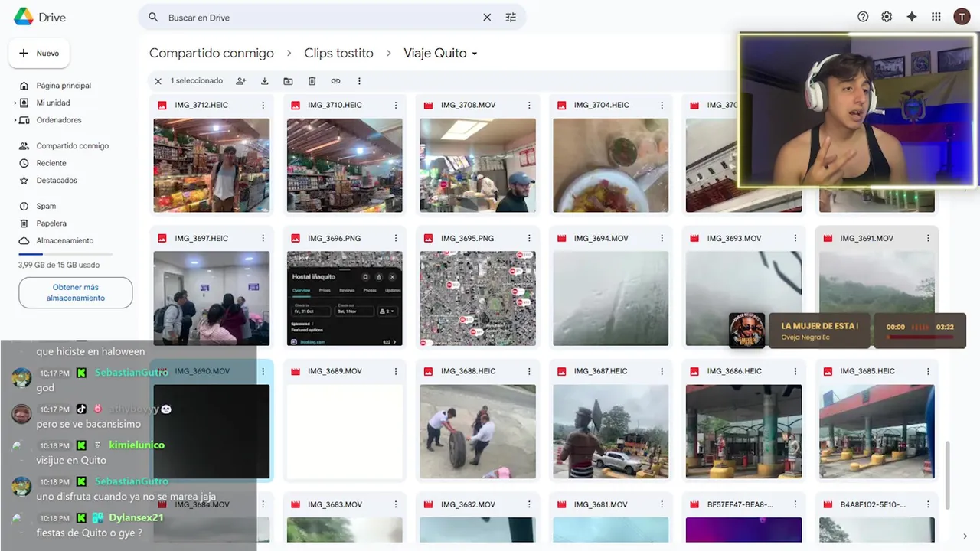Open options menu for IMG_3696.PNG

396,238
